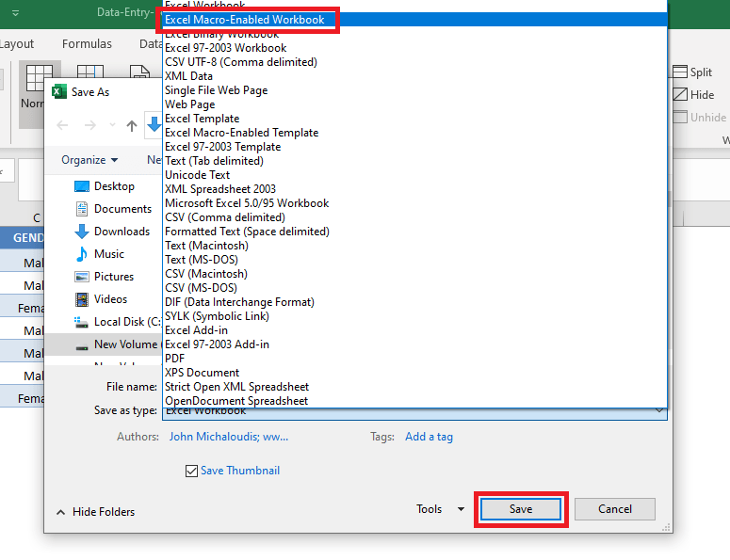The height and width of the screenshot is (560, 730).
Task: Toggle the Save Thumbnail checkbox
Action: [x=191, y=471]
